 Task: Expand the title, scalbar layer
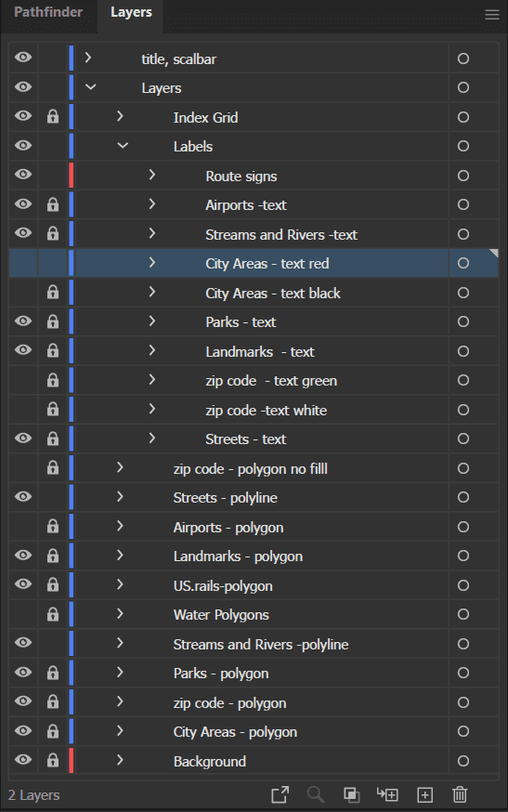click(88, 58)
